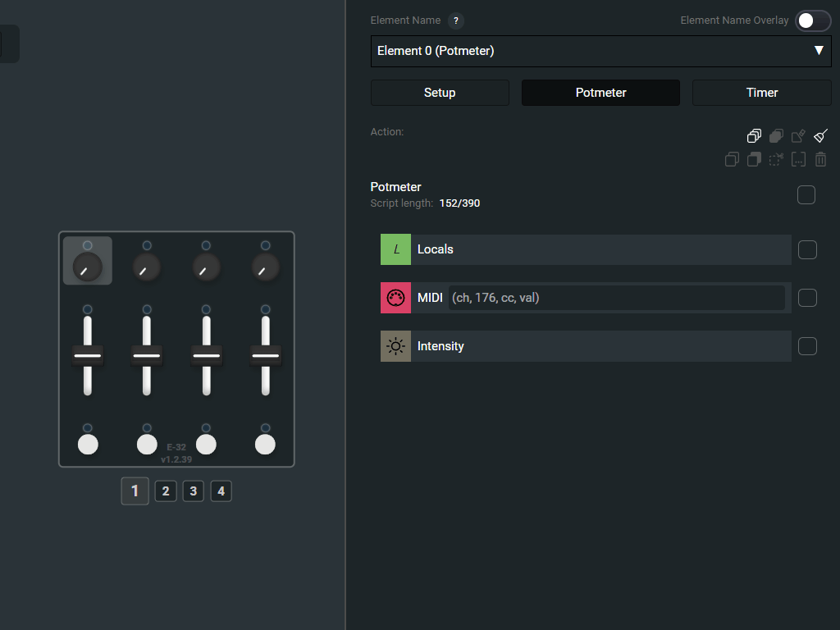Select page 2 button
The image size is (840, 630).
tap(166, 491)
